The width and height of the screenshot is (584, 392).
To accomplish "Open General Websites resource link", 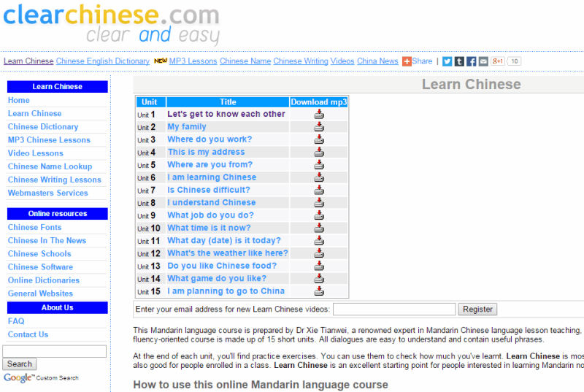I will (x=40, y=293).
